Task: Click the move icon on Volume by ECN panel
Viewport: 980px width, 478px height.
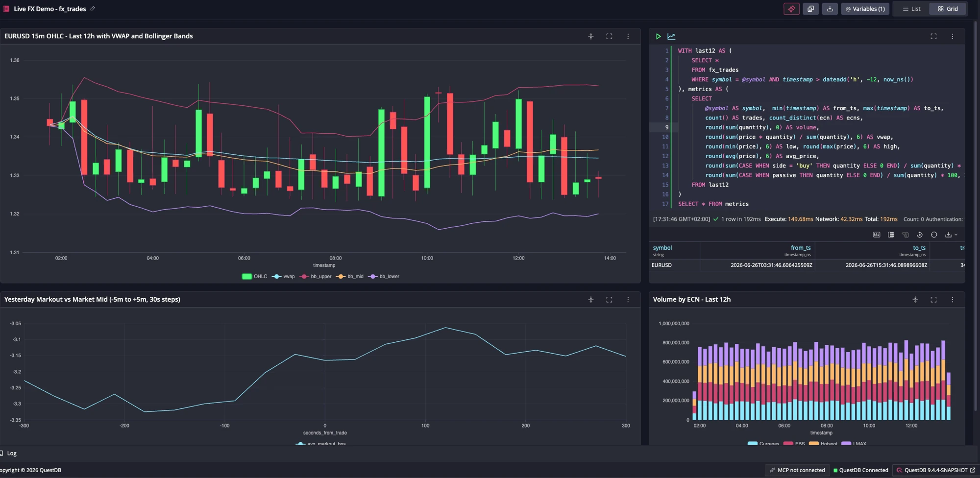Action: pos(915,300)
